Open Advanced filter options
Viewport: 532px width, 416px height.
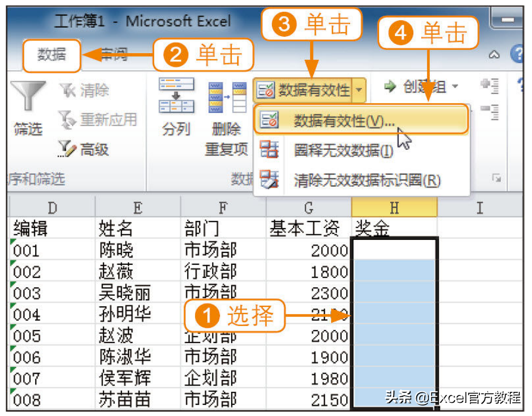[83, 149]
